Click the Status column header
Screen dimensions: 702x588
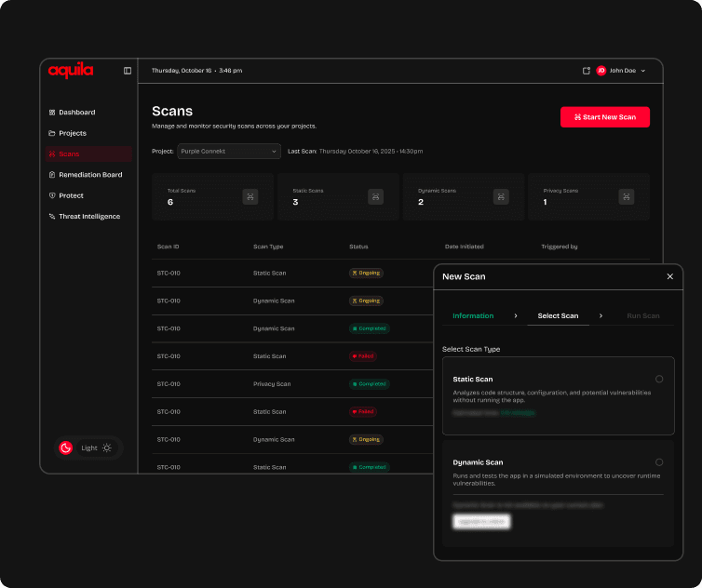[x=358, y=247]
